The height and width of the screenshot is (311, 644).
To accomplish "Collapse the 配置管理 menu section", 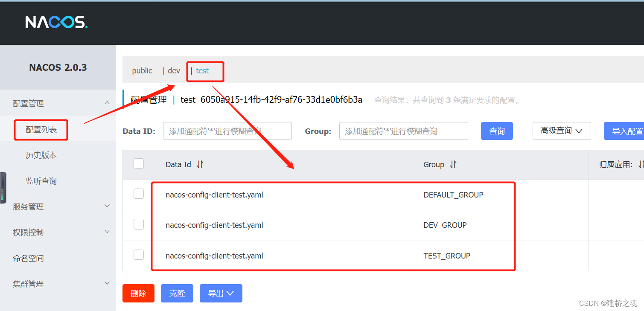I will [107, 103].
